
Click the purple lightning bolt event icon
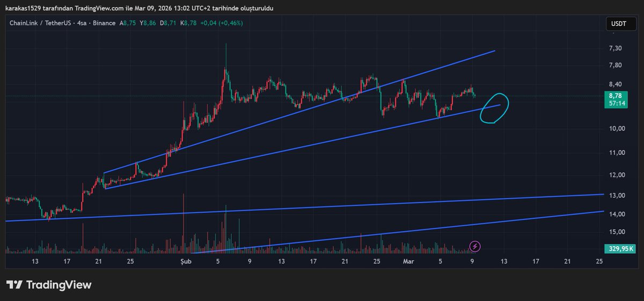(475, 247)
